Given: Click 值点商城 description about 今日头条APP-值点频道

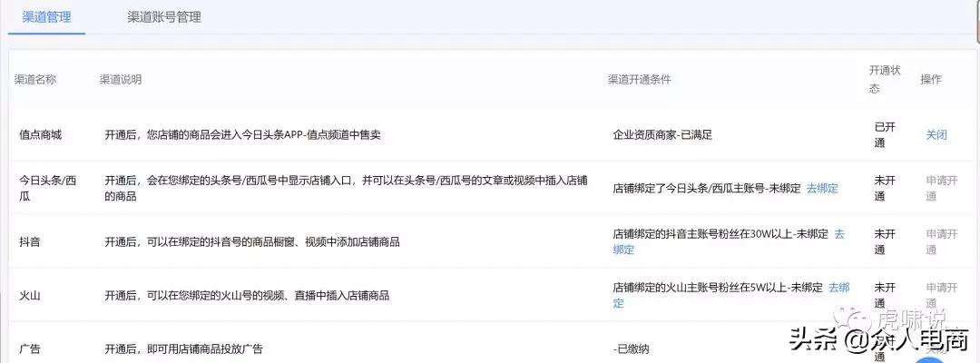Looking at the screenshot, I should click(x=242, y=134).
